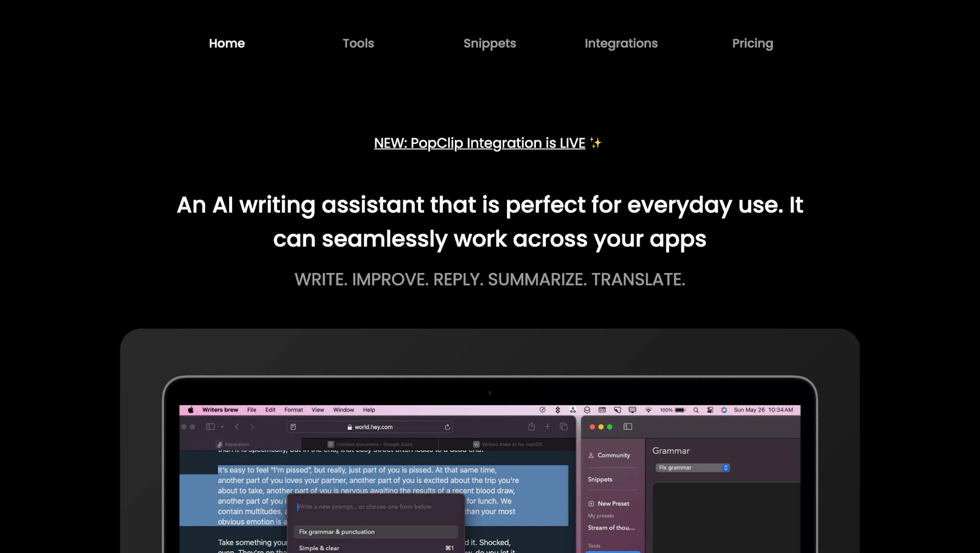Open the View menu

tap(317, 410)
